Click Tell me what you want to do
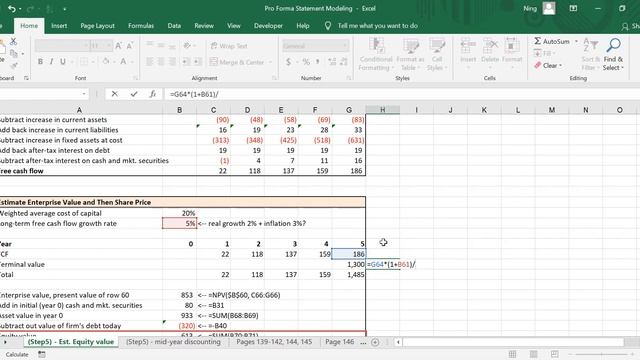The width and height of the screenshot is (640, 360). click(x=377, y=26)
